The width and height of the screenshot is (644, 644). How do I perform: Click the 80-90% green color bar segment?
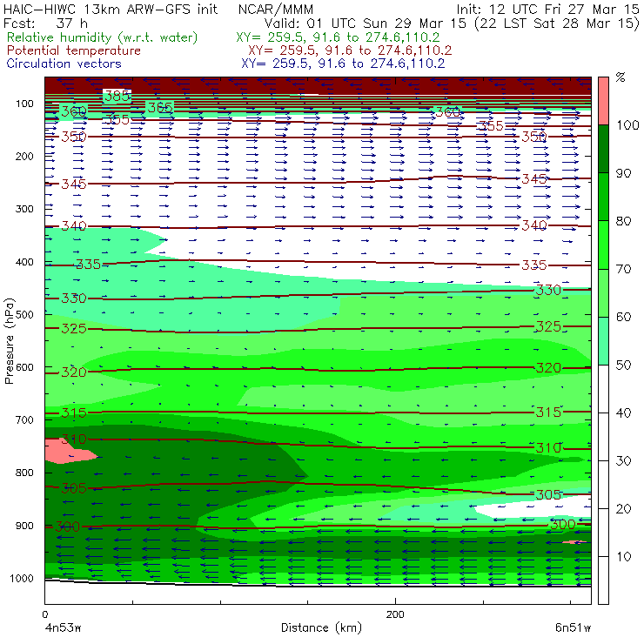click(603, 197)
